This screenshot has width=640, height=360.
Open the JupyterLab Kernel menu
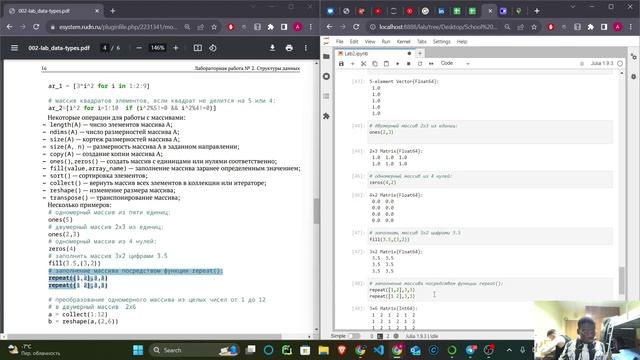coord(403,42)
